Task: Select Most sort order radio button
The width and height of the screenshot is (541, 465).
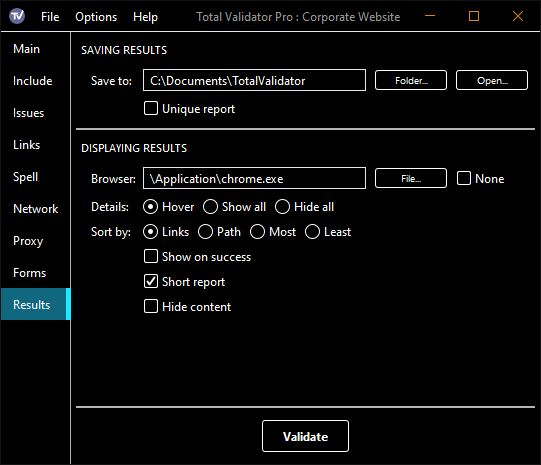Action: click(257, 232)
